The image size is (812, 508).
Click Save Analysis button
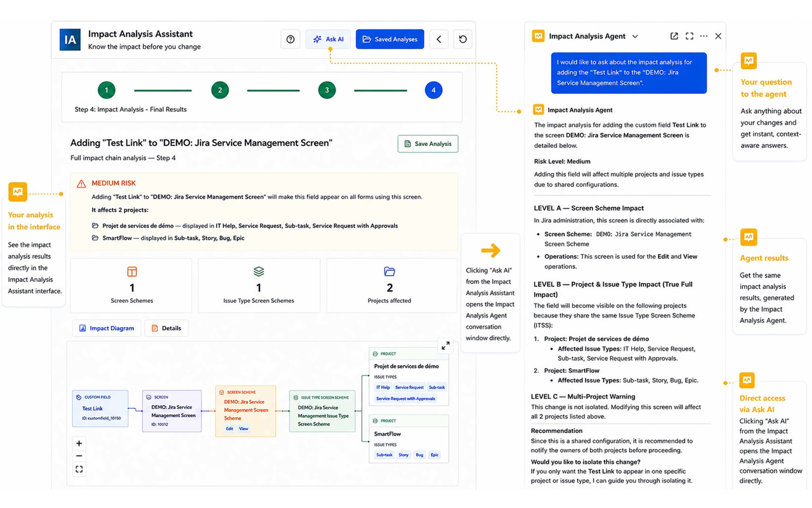coord(428,144)
